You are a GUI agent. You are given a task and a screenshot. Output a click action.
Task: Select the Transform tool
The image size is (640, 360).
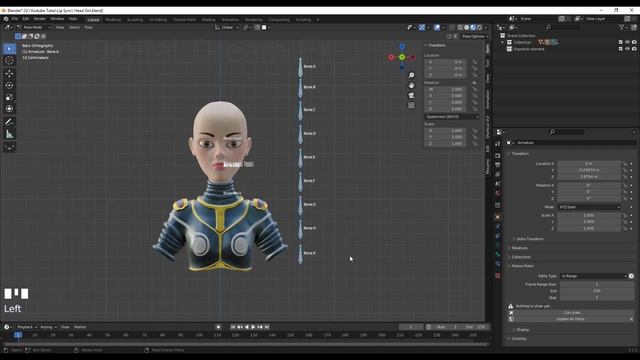coord(9,109)
